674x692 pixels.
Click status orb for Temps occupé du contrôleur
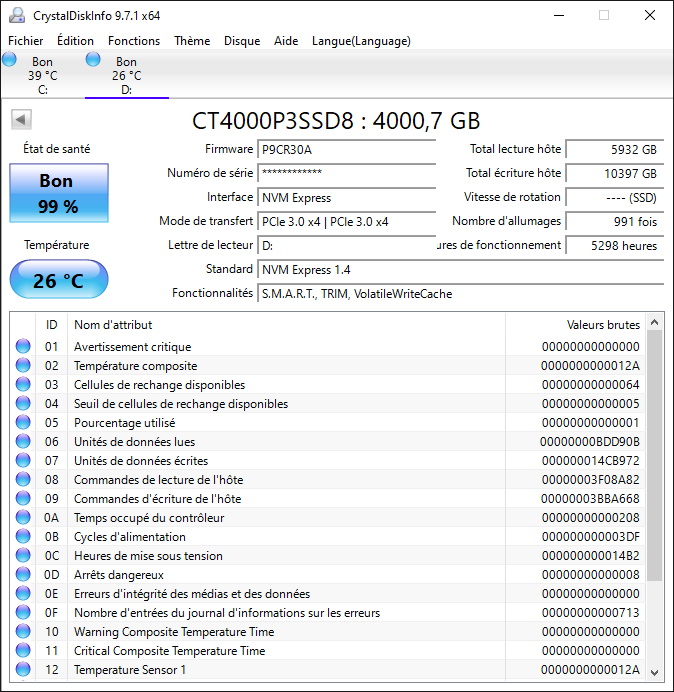click(23, 517)
